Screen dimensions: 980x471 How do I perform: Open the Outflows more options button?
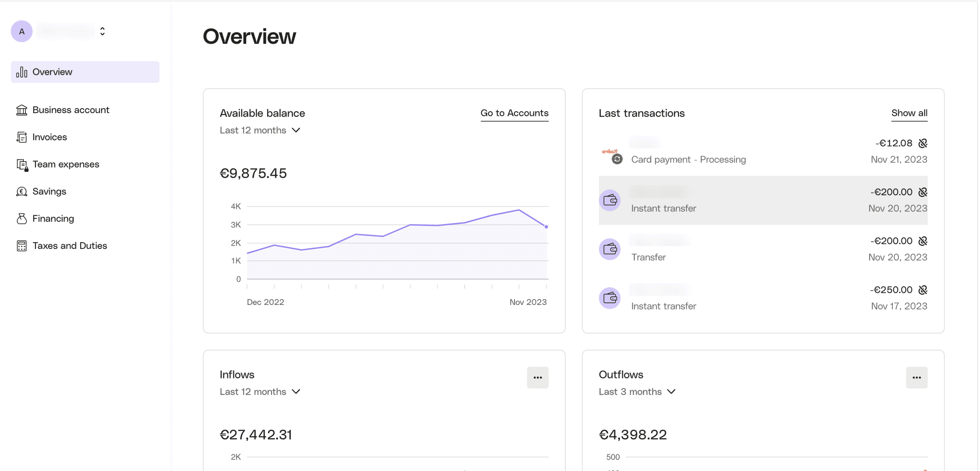point(916,377)
